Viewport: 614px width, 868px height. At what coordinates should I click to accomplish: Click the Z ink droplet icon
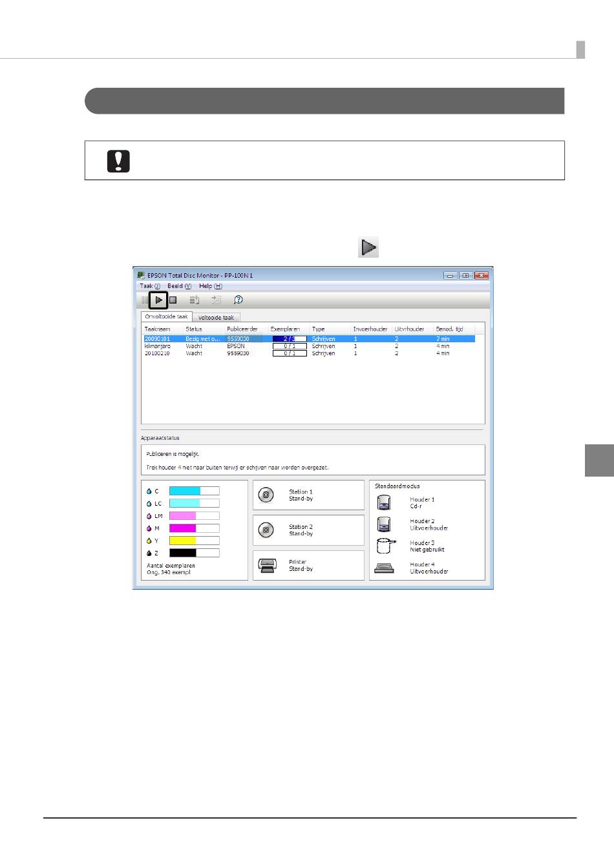click(x=149, y=553)
